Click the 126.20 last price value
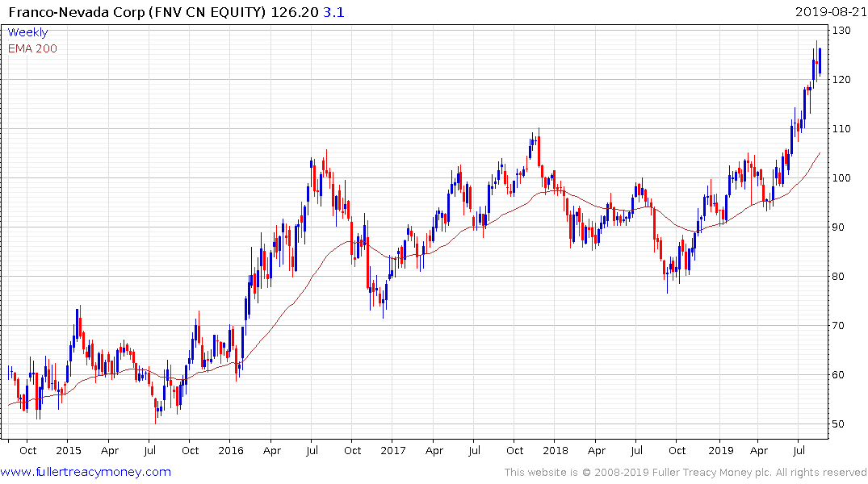 pos(295,11)
